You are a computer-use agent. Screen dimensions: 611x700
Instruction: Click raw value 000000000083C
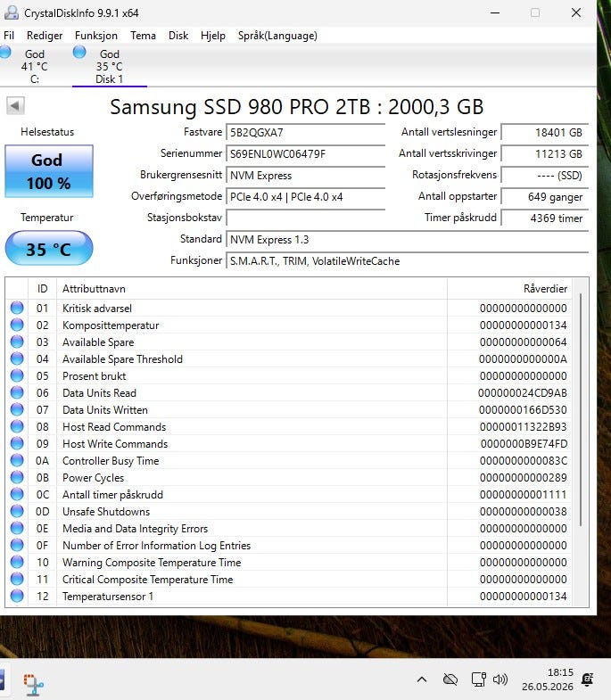(x=524, y=461)
